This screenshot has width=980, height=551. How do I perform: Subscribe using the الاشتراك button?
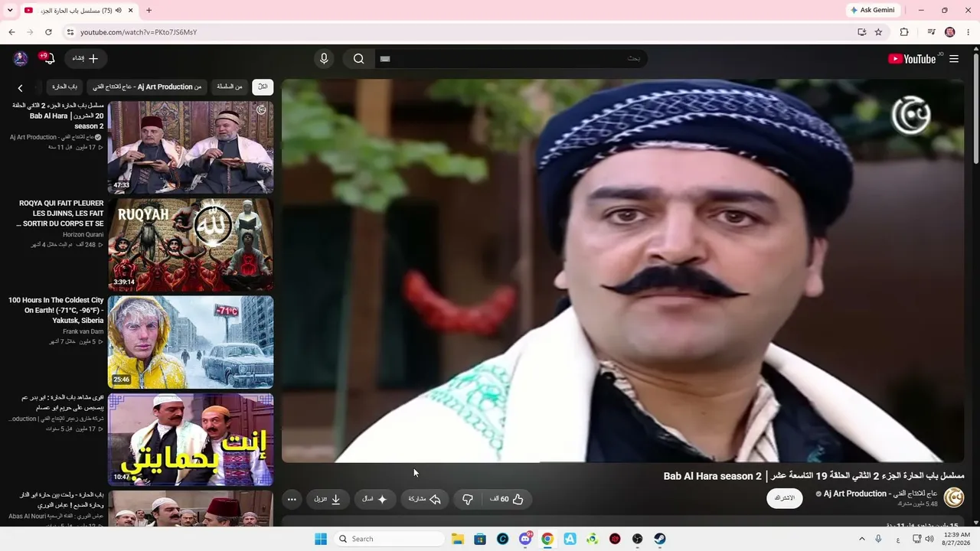pos(785,498)
